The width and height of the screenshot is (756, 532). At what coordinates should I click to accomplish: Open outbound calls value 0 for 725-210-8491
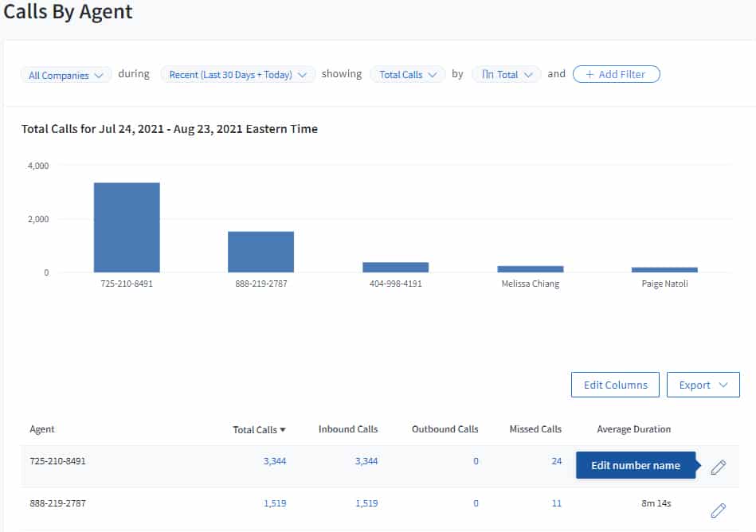(476, 460)
